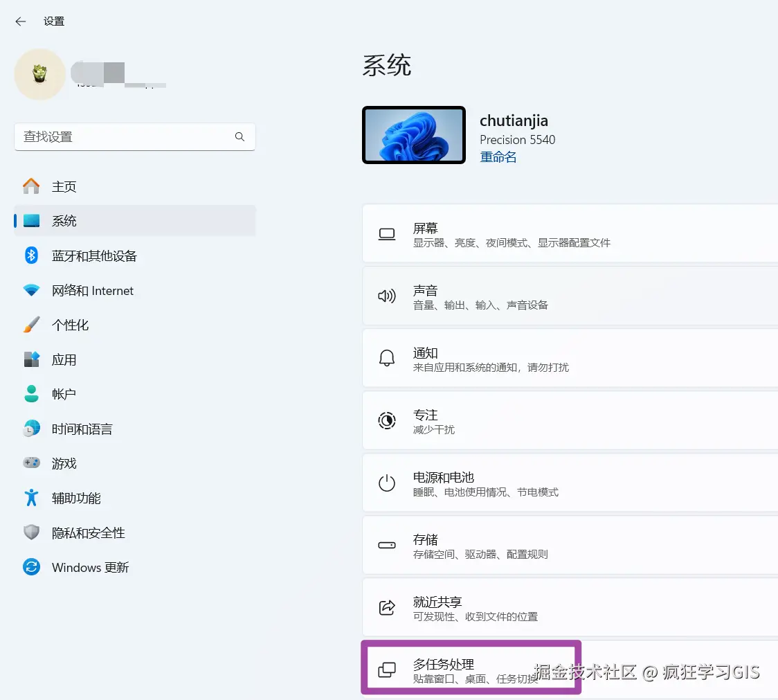Open 隐私和安全性 settings

tap(135, 532)
